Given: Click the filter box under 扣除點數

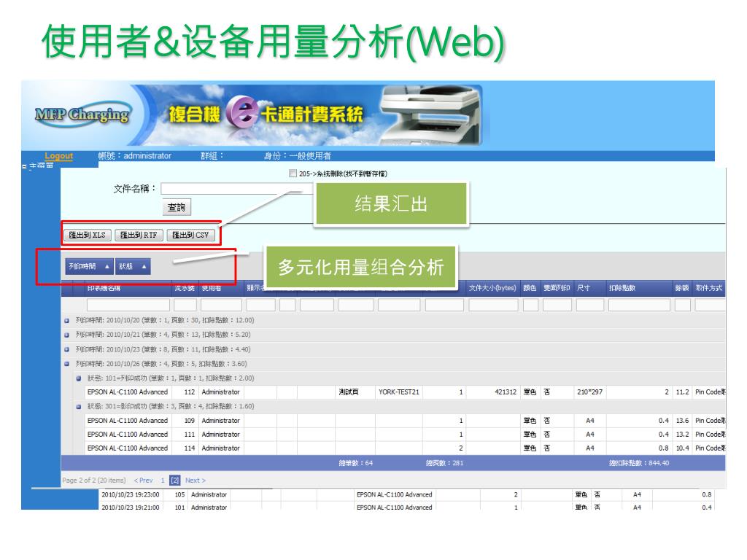Looking at the screenshot, I should tap(639, 305).
